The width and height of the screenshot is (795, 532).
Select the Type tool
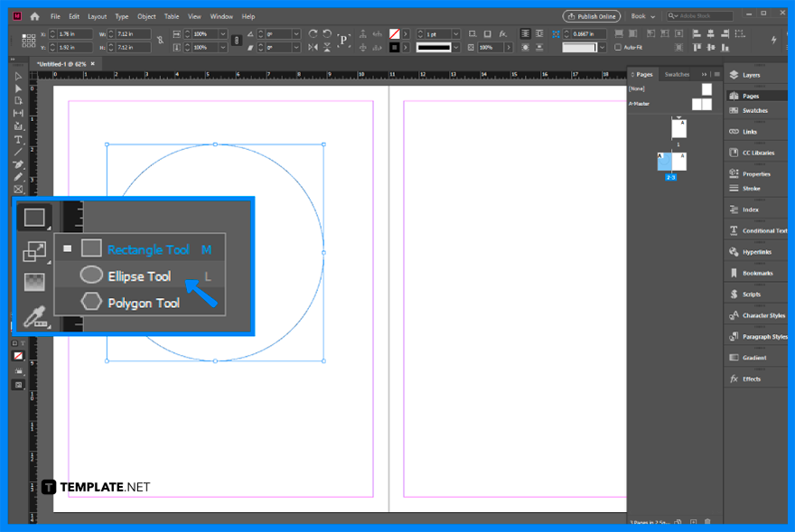coord(17,140)
